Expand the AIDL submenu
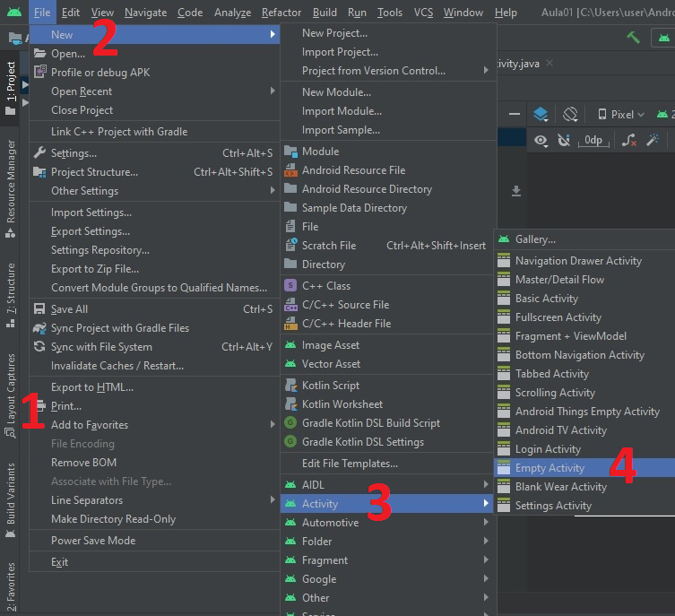The width and height of the screenshot is (675, 616). coord(387,485)
